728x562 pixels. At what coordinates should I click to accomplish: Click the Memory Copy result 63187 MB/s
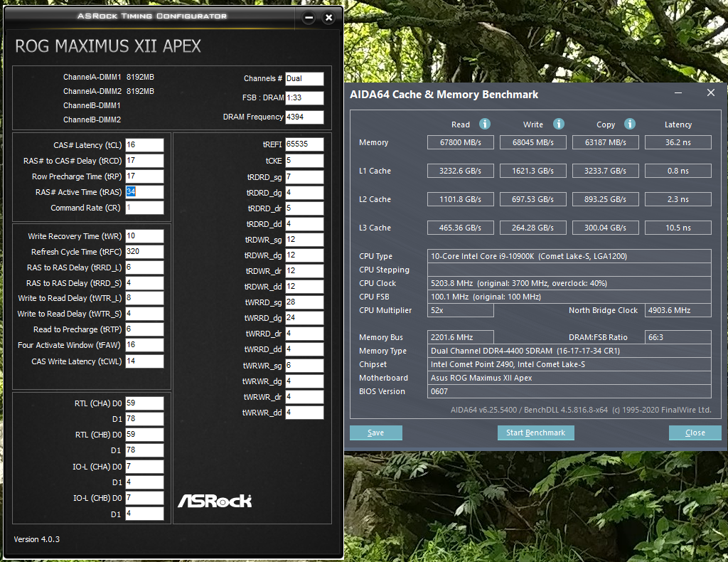(606, 142)
